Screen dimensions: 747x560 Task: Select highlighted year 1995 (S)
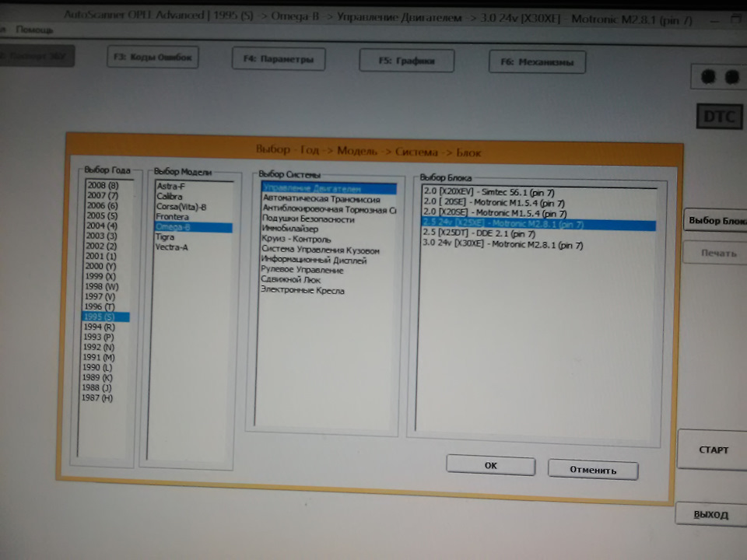click(x=106, y=317)
